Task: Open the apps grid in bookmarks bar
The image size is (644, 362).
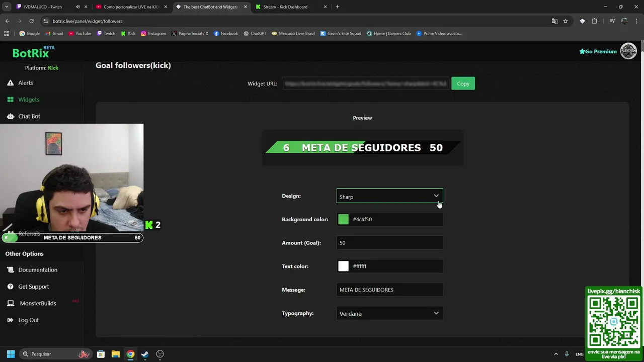Action: pyautogui.click(x=7, y=34)
